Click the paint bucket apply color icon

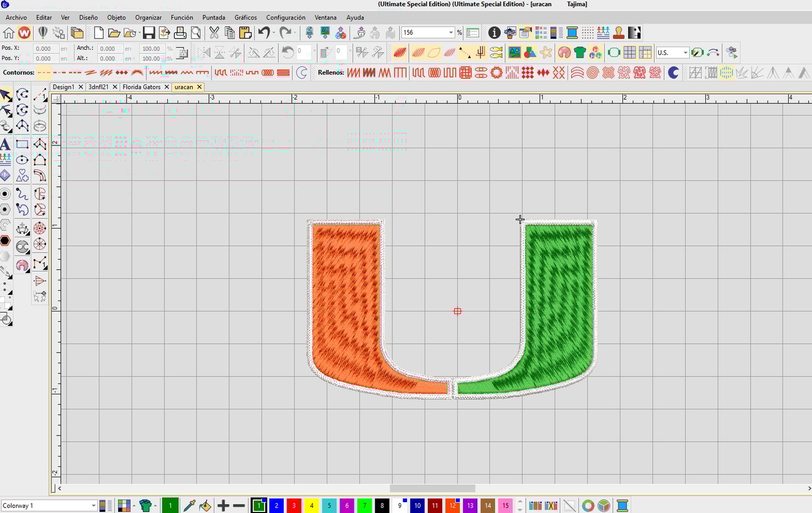[205, 506]
